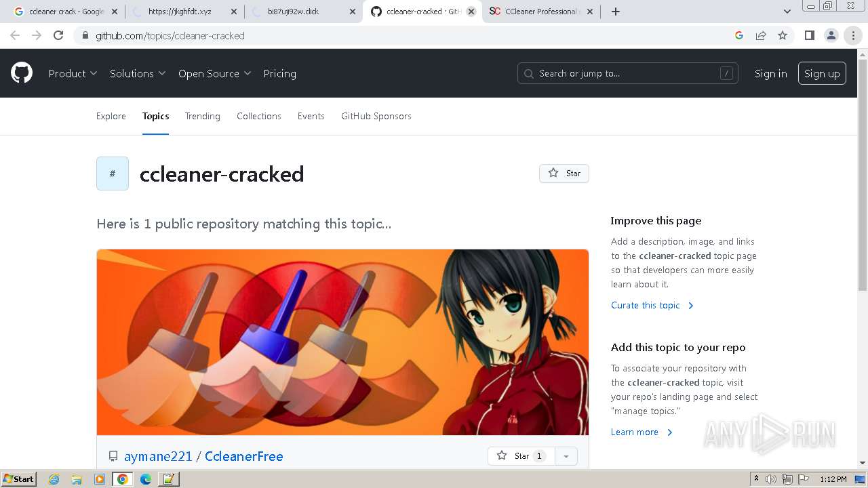
Task: Switch to the Trending tab
Action: [x=203, y=116]
